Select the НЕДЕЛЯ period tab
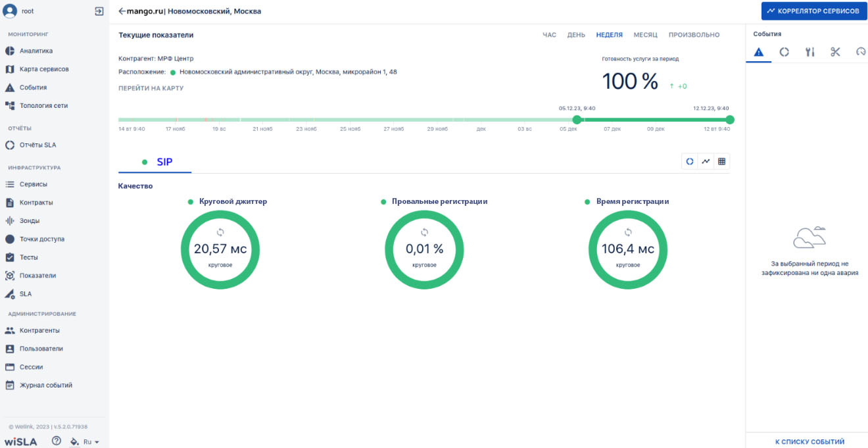 (x=610, y=35)
